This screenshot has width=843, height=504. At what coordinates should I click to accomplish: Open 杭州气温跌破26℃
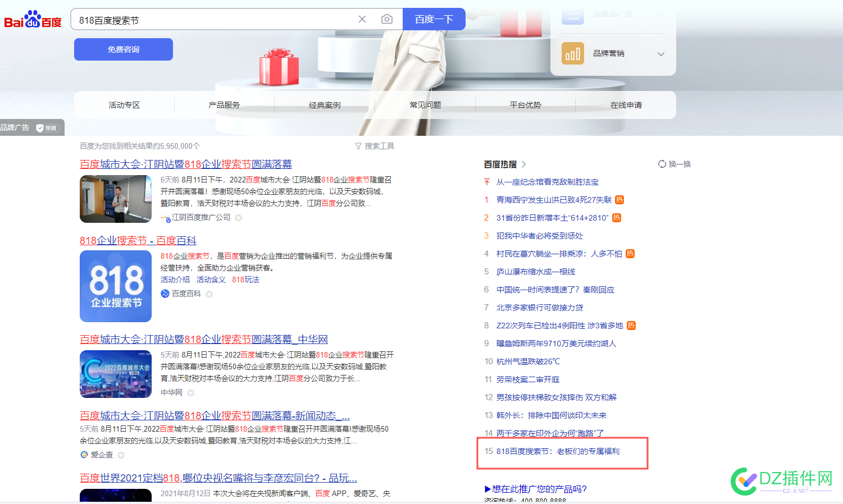[528, 361]
